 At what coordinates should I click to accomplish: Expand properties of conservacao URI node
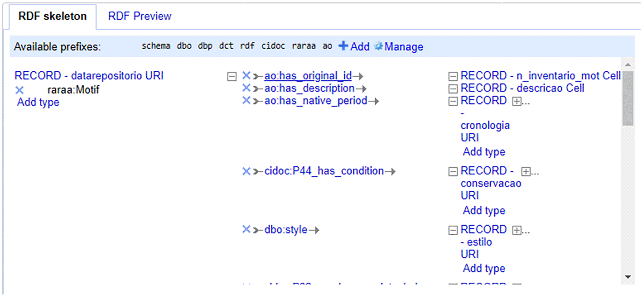click(x=526, y=172)
